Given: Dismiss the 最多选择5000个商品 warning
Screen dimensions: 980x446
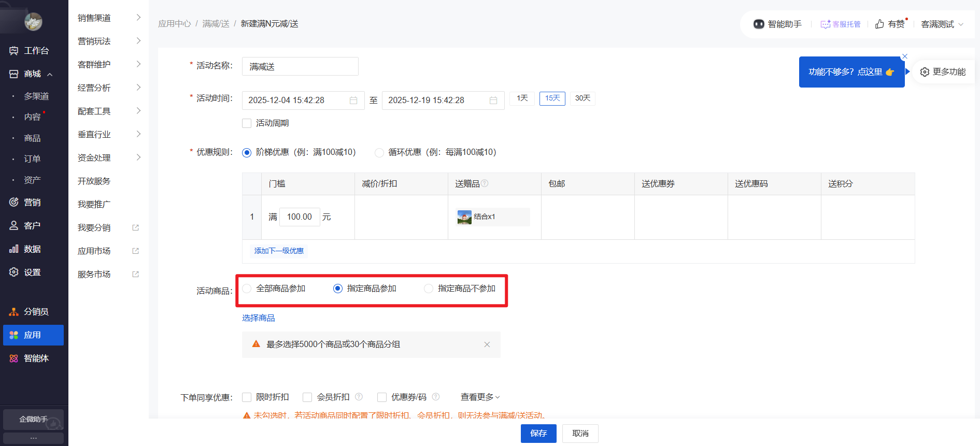Looking at the screenshot, I should (487, 344).
